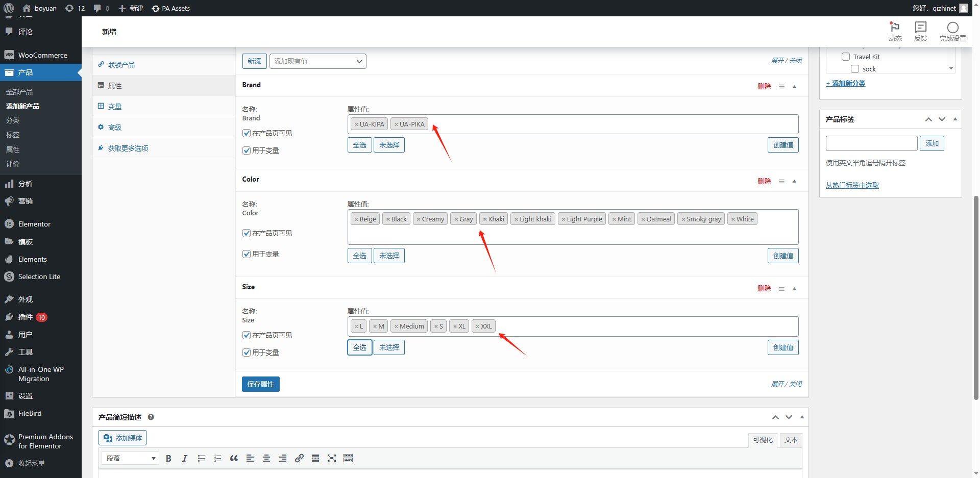Click the blockquote icon in editor toolbar
Viewport: 980px width, 478px height.
(x=234, y=458)
